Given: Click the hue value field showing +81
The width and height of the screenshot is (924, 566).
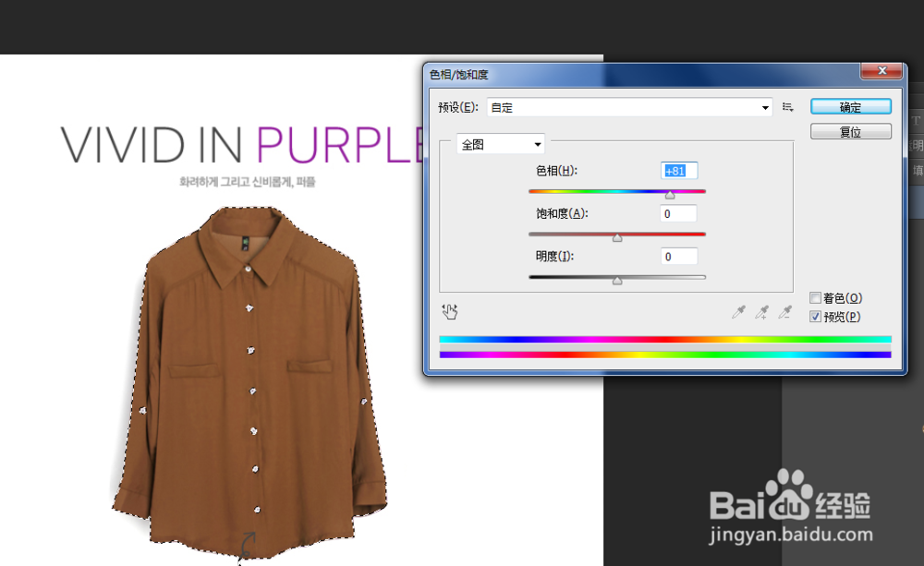Looking at the screenshot, I should 679,171.
